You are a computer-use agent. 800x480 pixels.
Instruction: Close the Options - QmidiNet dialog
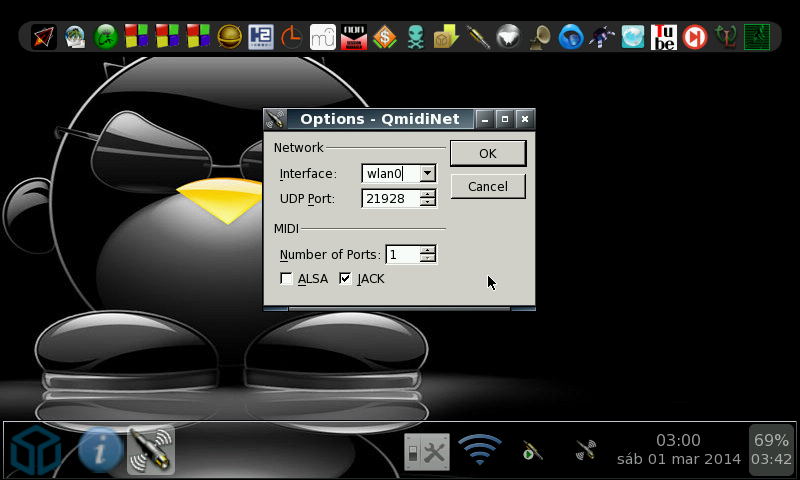pyautogui.click(x=524, y=119)
